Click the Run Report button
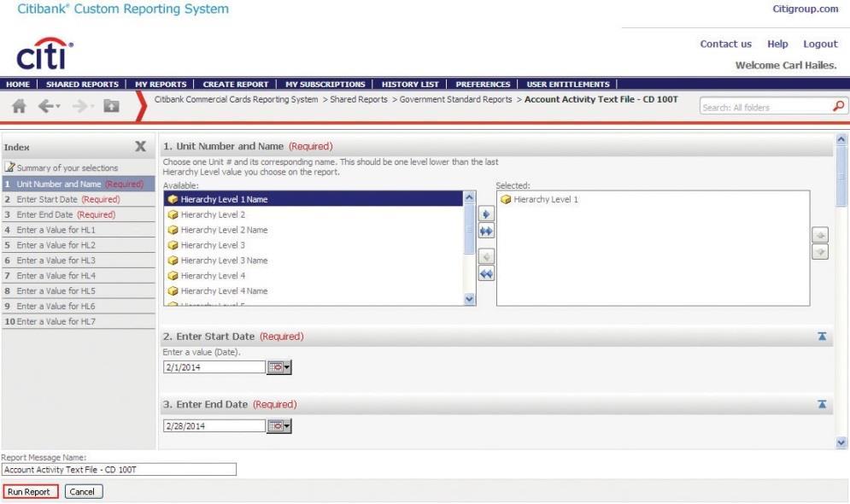The image size is (850, 504). [x=31, y=491]
